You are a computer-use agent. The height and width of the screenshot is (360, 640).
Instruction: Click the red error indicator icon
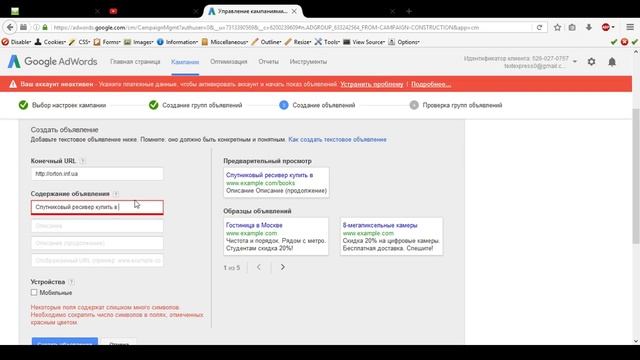click(x=624, y=42)
